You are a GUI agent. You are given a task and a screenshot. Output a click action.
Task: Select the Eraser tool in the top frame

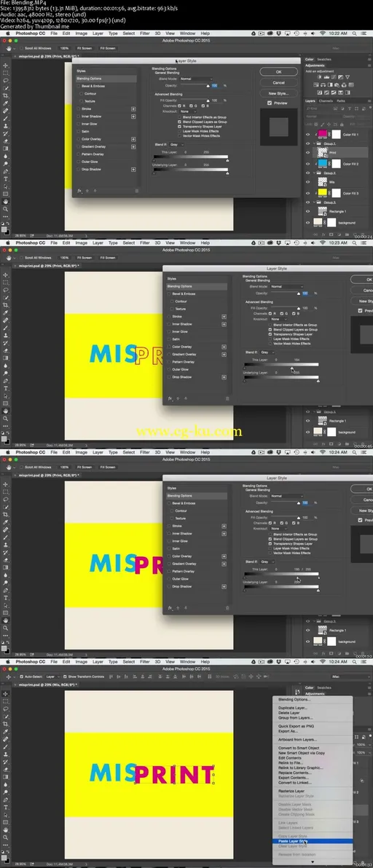click(x=6, y=141)
